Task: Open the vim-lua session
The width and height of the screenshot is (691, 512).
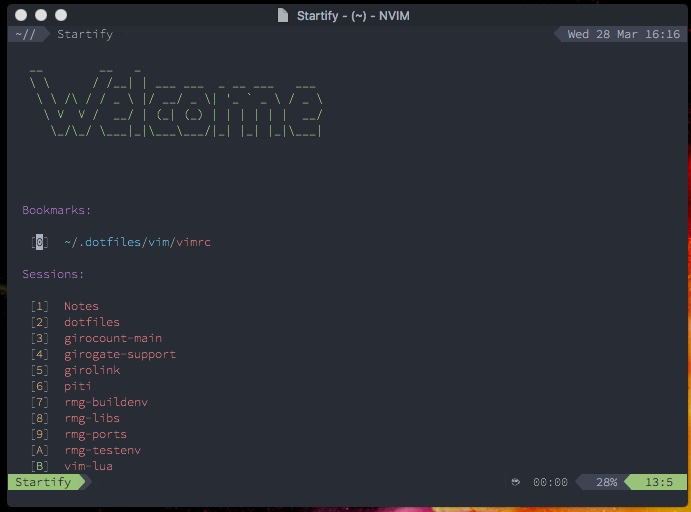Action: pos(88,466)
